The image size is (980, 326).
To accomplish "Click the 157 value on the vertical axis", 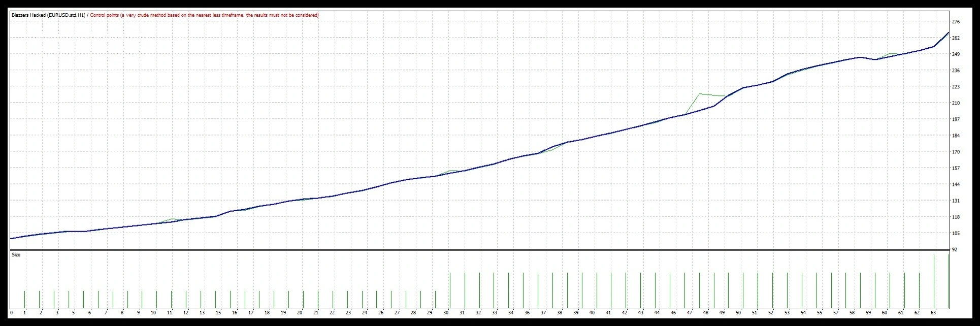I will (956, 168).
